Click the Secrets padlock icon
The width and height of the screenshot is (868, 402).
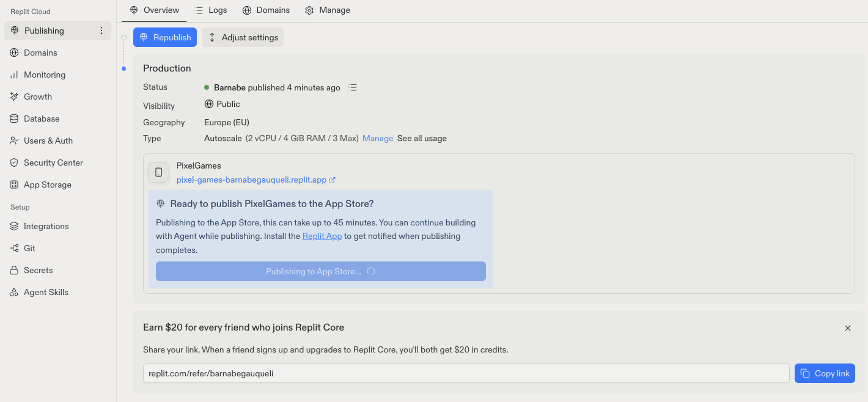[x=14, y=270]
